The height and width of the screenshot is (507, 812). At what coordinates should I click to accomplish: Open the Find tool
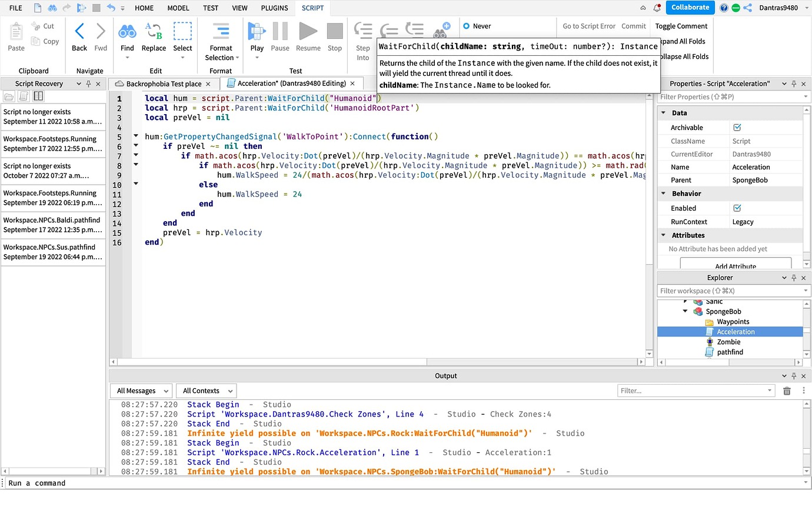(x=127, y=32)
